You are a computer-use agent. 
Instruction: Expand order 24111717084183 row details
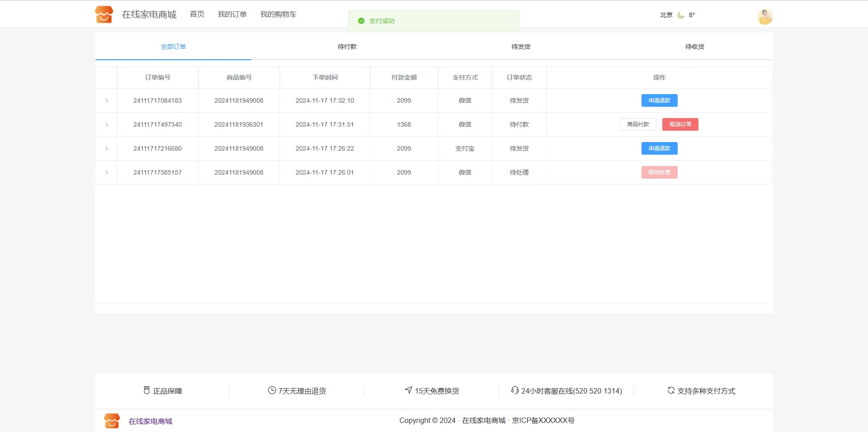[x=107, y=100]
